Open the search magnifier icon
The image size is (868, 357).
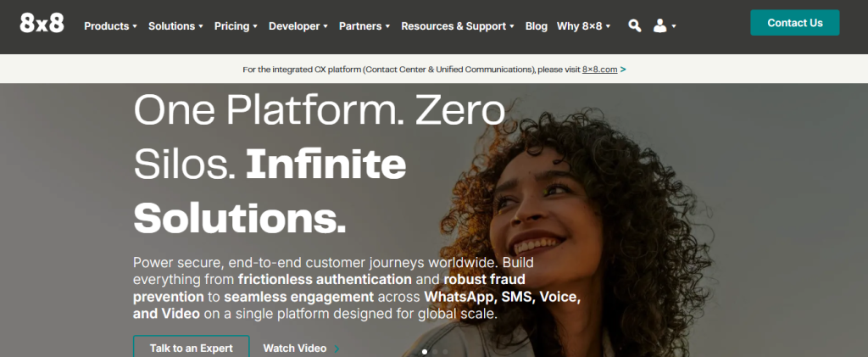[x=635, y=25]
